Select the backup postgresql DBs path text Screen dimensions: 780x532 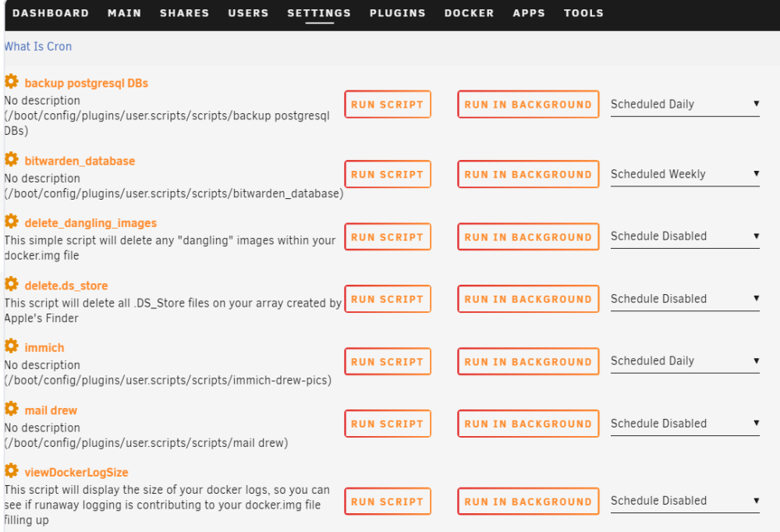click(x=167, y=123)
